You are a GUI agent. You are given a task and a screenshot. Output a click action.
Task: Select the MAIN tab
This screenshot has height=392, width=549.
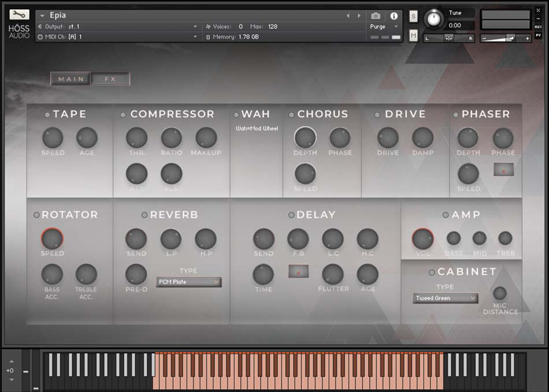click(x=70, y=79)
